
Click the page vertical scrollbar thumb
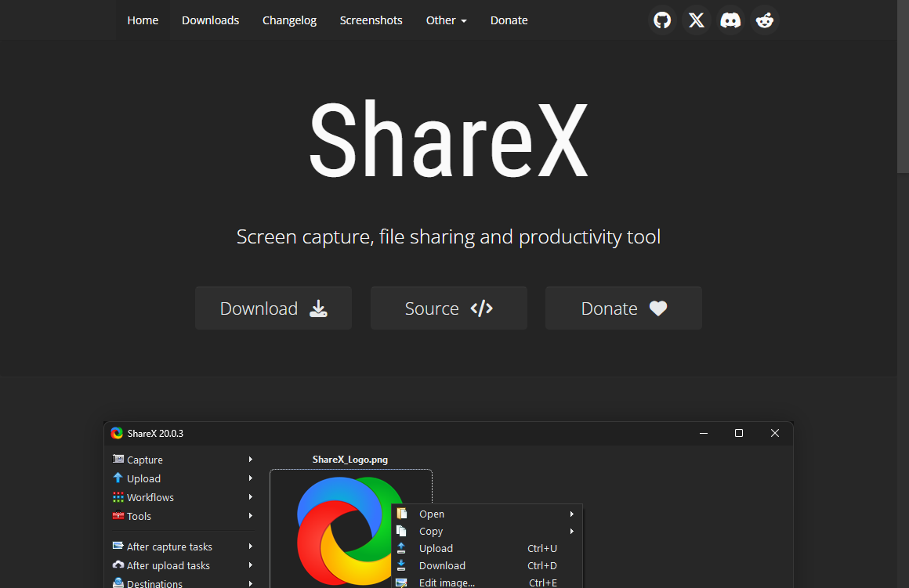coord(903,86)
